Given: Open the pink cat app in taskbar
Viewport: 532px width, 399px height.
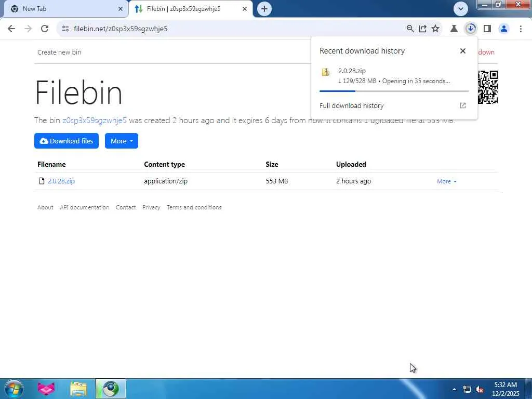Looking at the screenshot, I should (x=46, y=389).
